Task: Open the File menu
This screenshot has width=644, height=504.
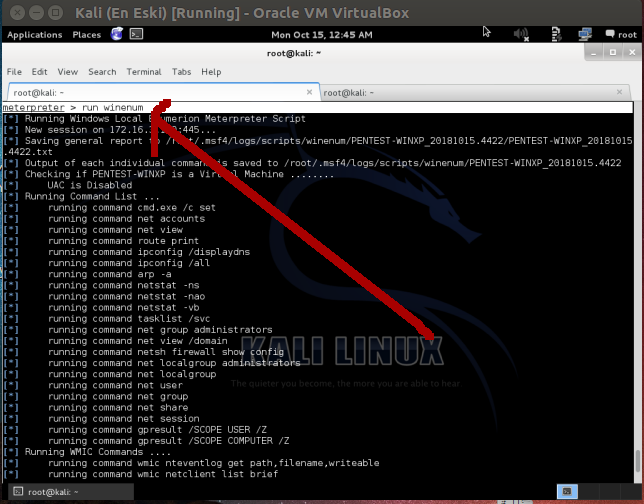Action: (x=14, y=72)
